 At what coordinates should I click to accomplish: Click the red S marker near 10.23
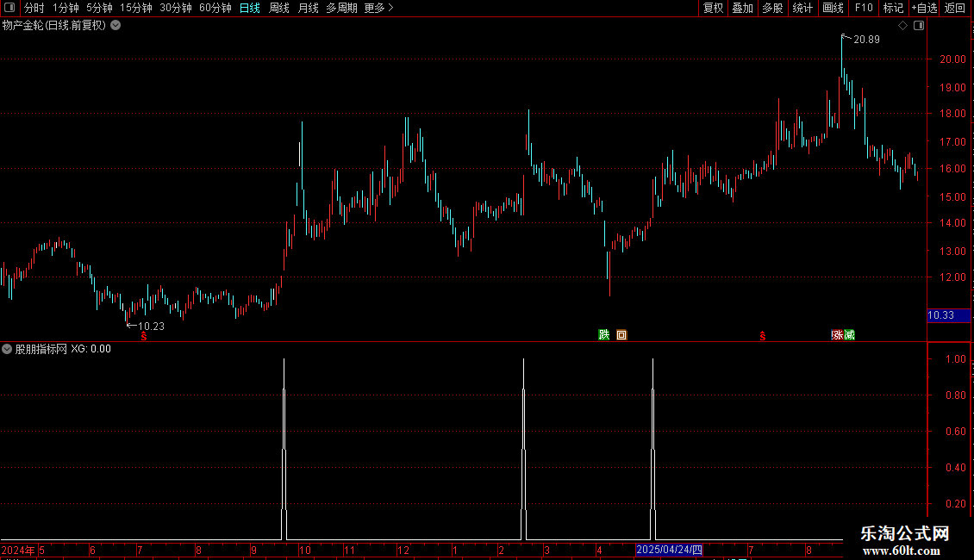click(143, 336)
